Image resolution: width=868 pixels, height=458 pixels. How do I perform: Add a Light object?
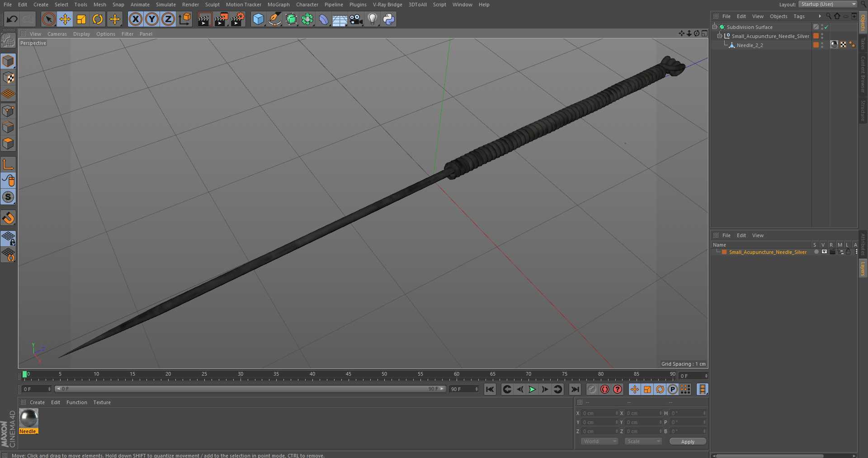[x=372, y=19]
